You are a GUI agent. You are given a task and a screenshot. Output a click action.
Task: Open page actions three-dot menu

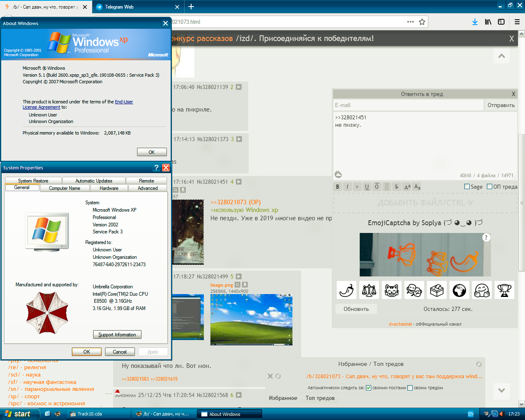click(411, 22)
